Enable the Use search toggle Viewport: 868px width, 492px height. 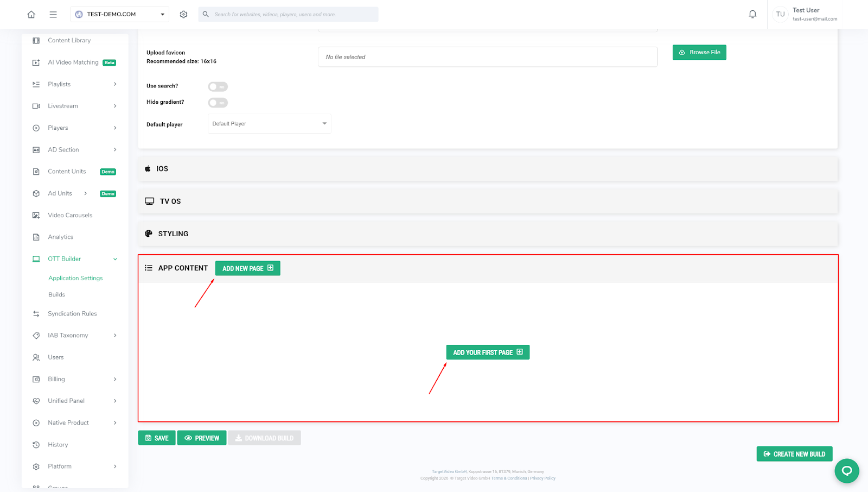click(x=218, y=87)
